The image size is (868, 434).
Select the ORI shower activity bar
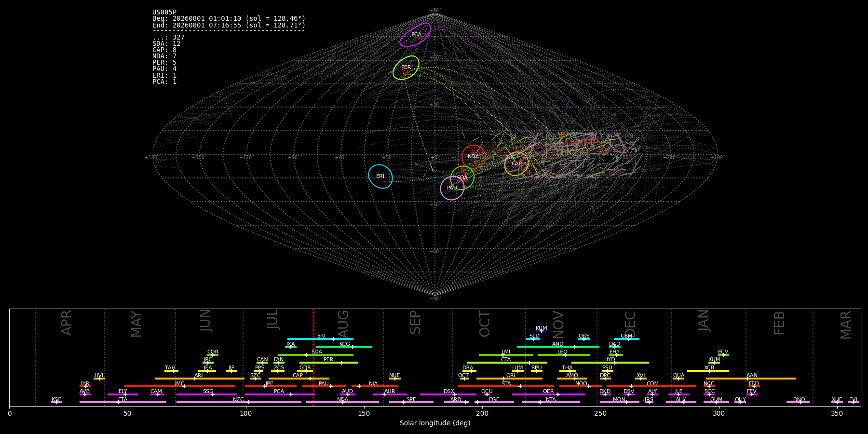(509, 379)
